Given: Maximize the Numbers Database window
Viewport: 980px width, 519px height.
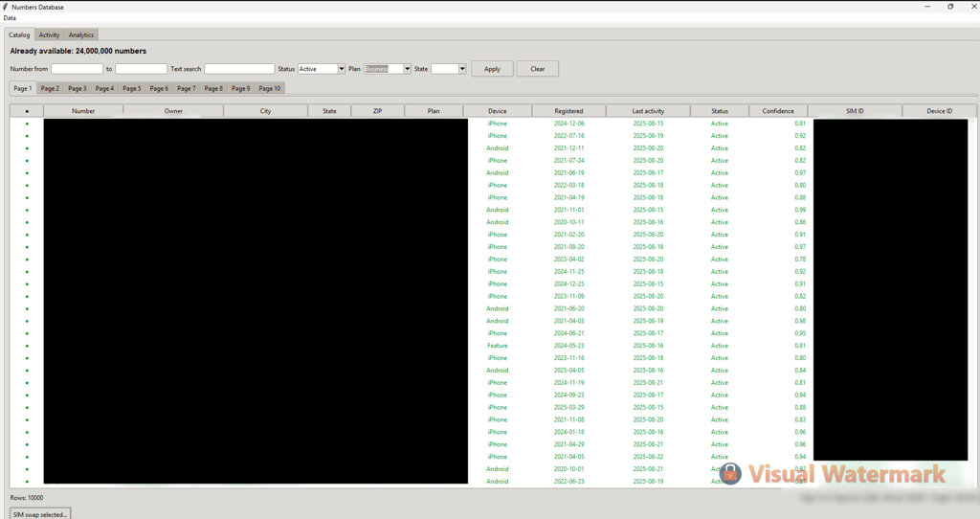Looking at the screenshot, I should click(x=950, y=7).
